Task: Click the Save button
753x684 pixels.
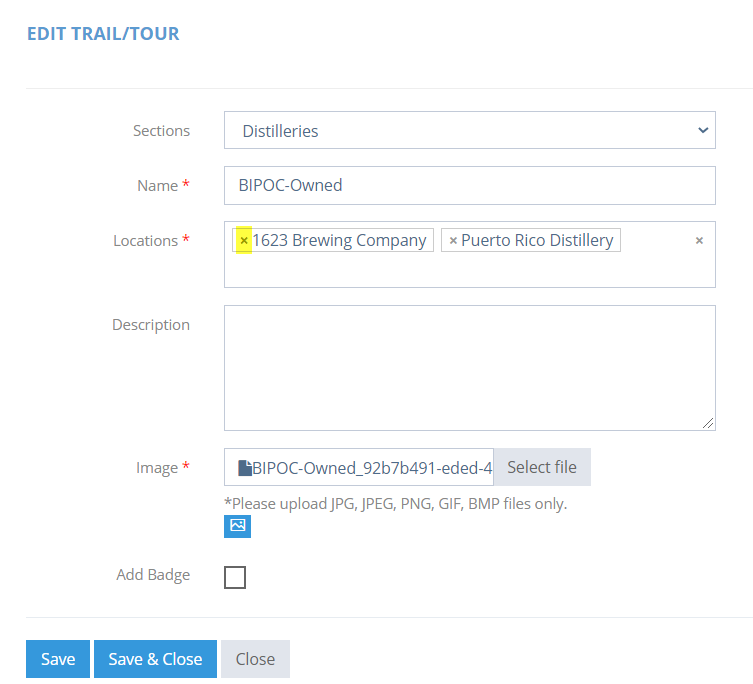Action: tap(58, 659)
